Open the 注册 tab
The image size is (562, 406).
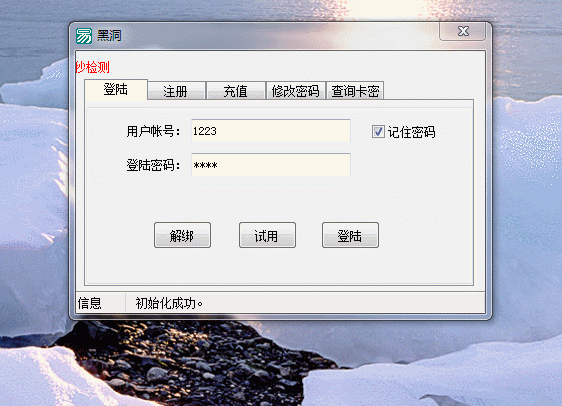coord(176,91)
